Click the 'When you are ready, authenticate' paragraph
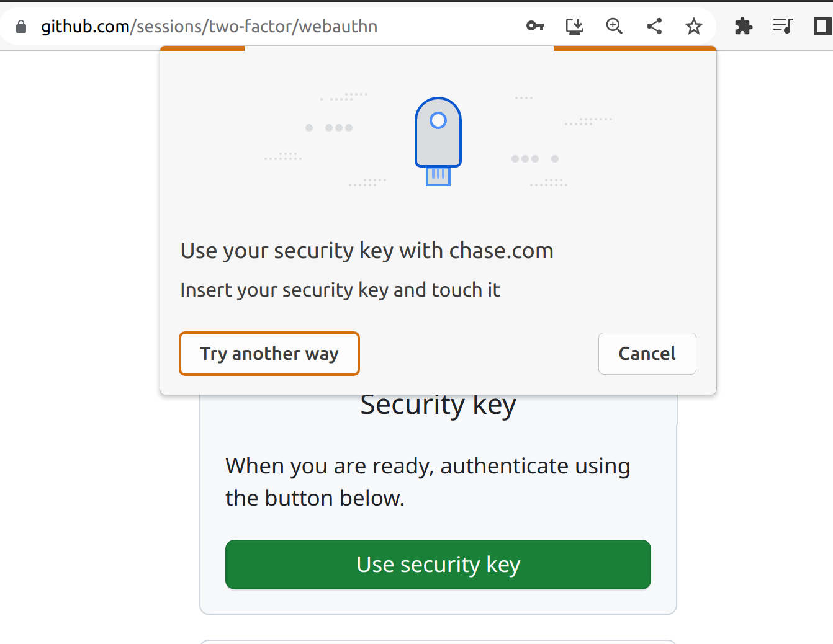The height and width of the screenshot is (644, 833). point(427,481)
